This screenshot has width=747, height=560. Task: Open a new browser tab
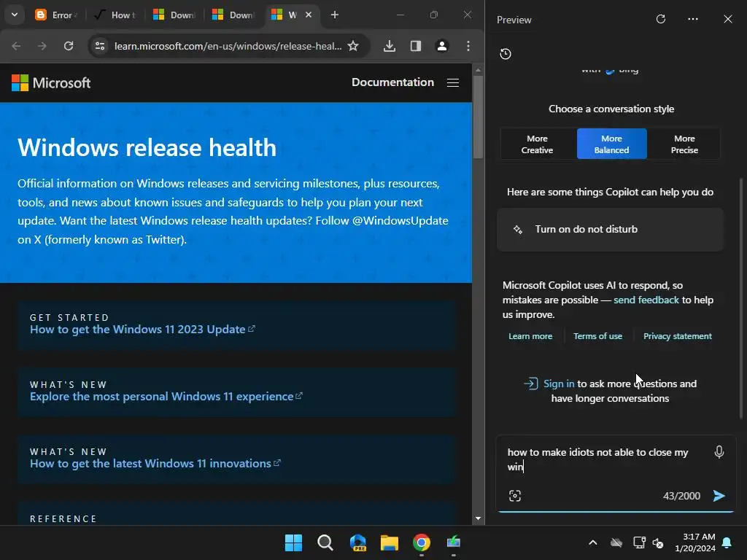(x=334, y=15)
